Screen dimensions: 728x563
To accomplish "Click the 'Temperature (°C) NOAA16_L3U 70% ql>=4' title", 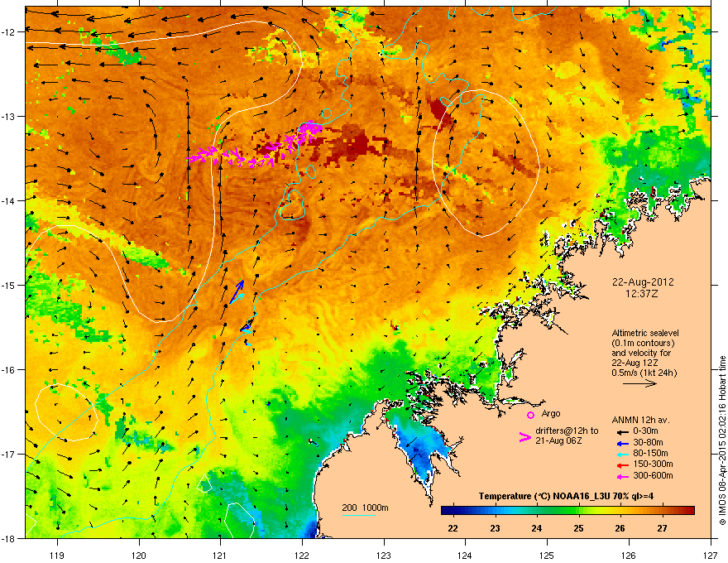I will 566,496.
